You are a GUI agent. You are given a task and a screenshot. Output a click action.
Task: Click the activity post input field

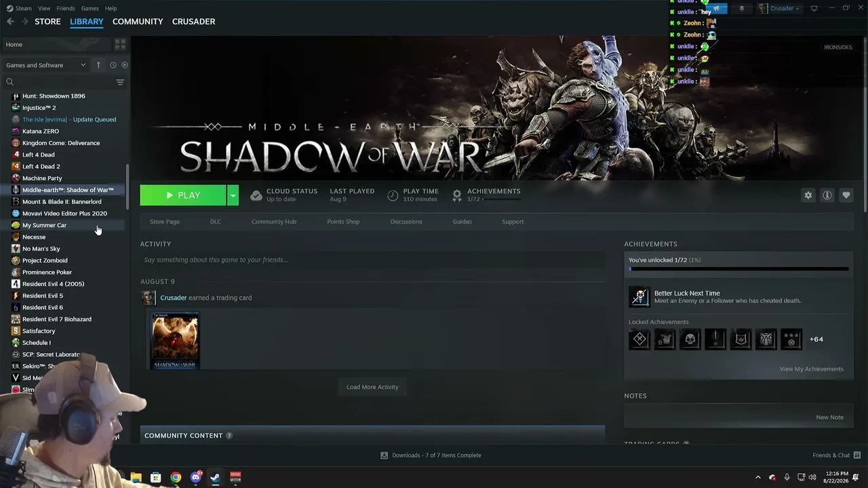(372, 260)
